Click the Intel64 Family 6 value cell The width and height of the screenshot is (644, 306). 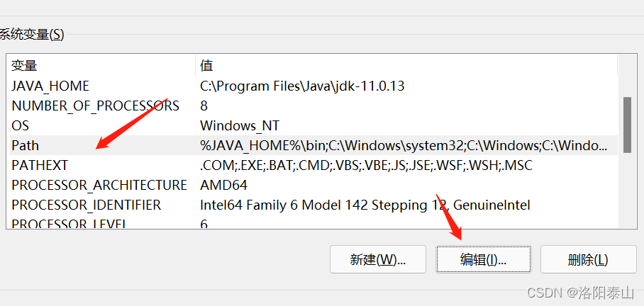[365, 205]
